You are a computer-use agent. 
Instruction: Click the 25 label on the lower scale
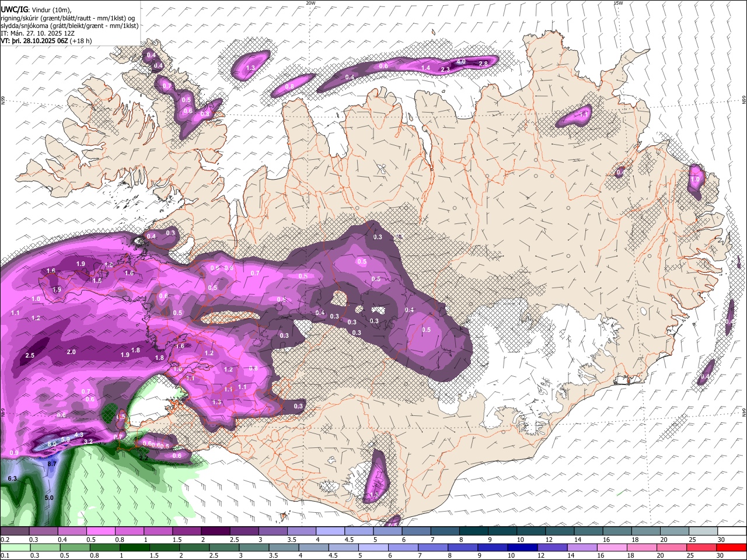point(692,555)
